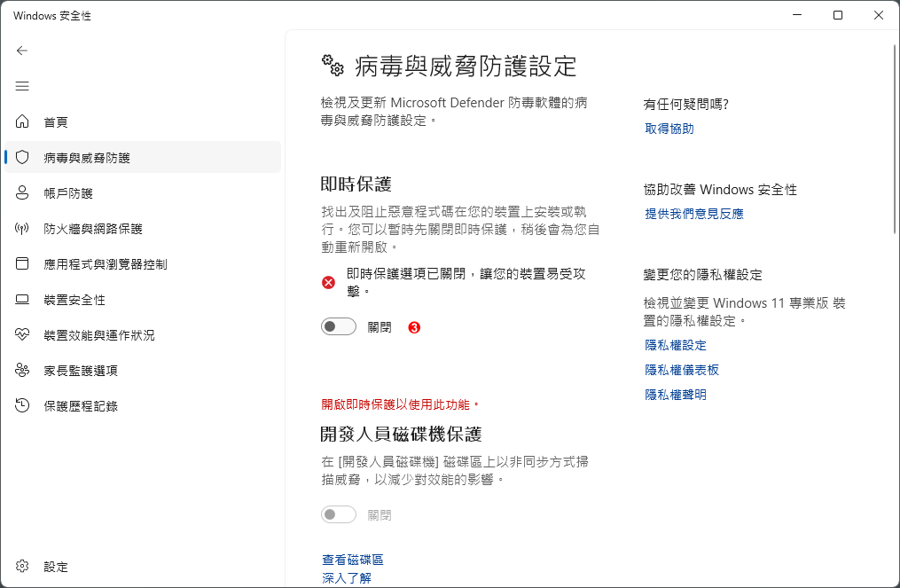Click the vertical scrollbar on the right
900x588 pixels.
895,139
